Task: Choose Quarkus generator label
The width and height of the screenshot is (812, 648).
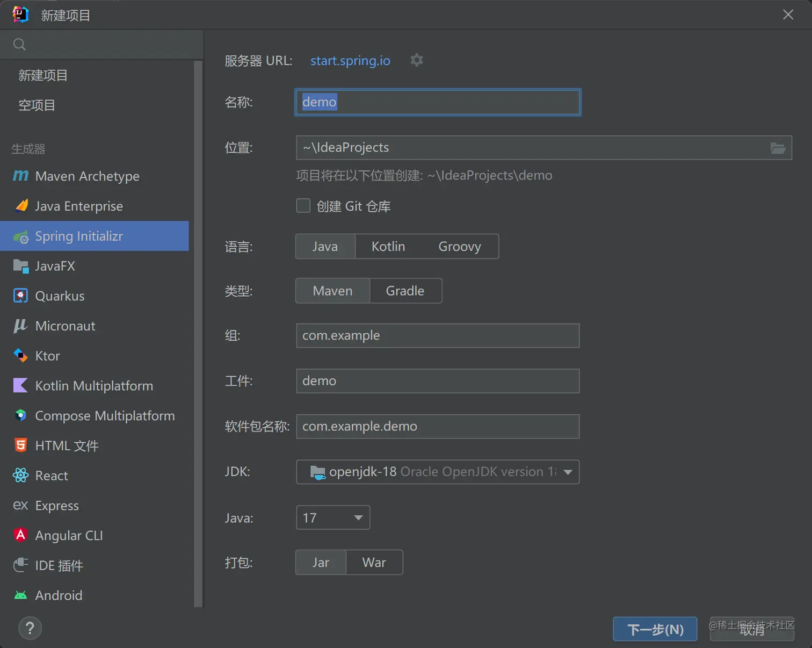Action: (x=60, y=296)
